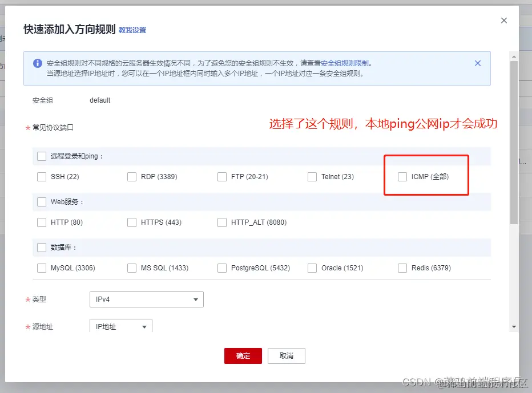This screenshot has height=393, width=532.
Task: Cancel with the 取消 button
Action: (x=287, y=356)
